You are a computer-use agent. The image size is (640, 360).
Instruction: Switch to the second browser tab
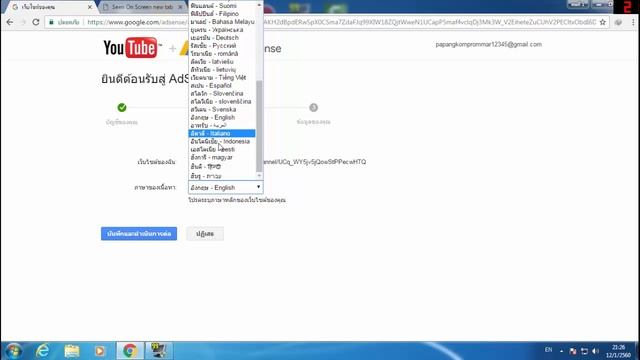141,7
